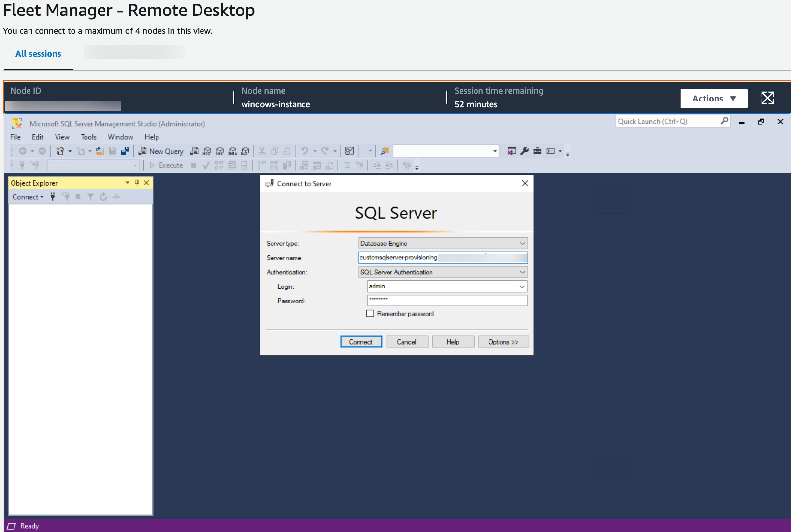
Task: Open the Actions dropdown menu
Action: (x=714, y=99)
